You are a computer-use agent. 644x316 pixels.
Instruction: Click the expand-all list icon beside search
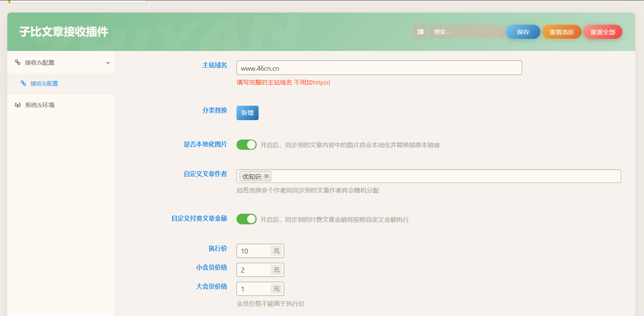[x=420, y=32]
